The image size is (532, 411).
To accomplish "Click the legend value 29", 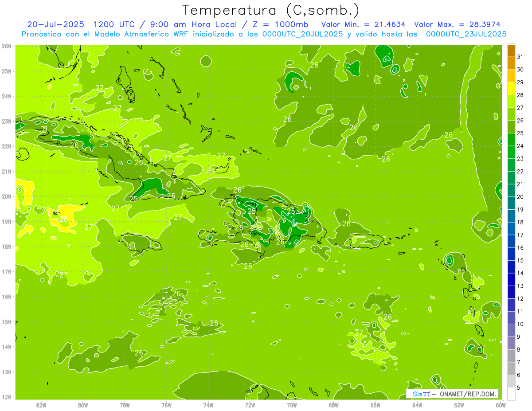I will tap(520, 82).
